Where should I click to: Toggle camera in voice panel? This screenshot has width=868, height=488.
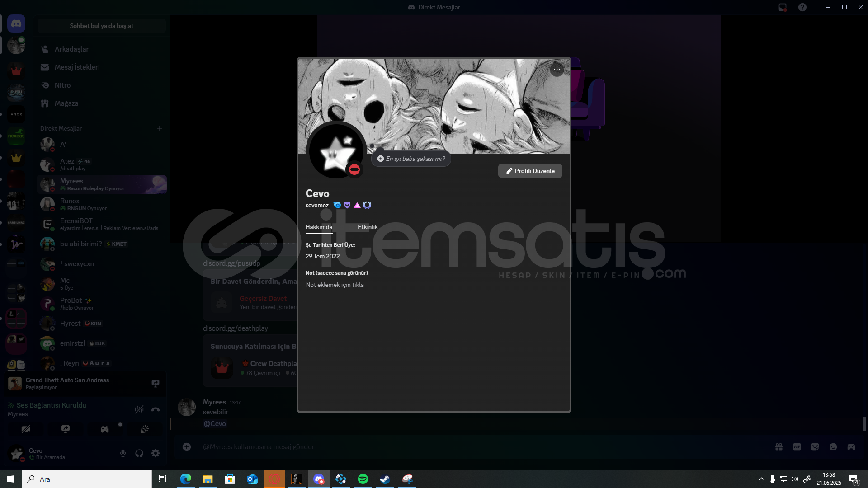pyautogui.click(x=26, y=429)
